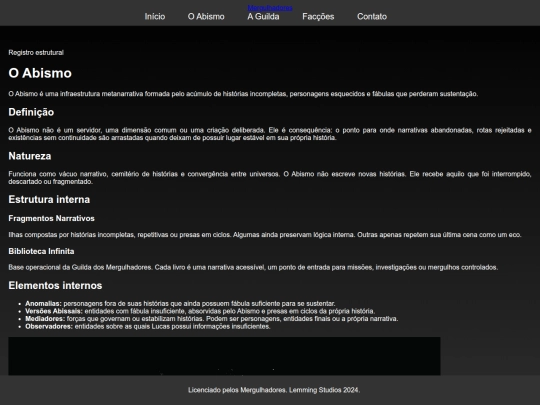This screenshot has width=540, height=405.
Task: Open the Contato nav item
Action: [372, 17]
